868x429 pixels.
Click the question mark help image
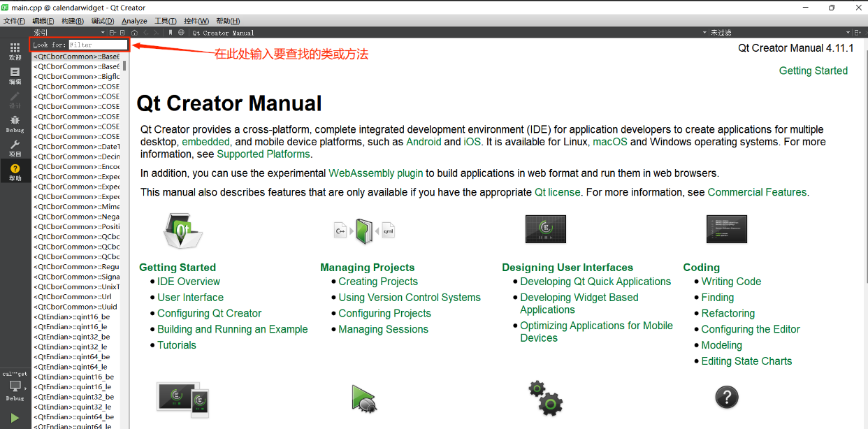(x=727, y=398)
